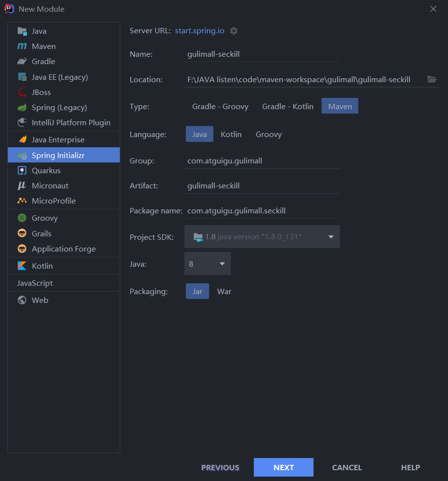This screenshot has height=481, width=448.
Task: Select Maven project type
Action: coord(340,106)
